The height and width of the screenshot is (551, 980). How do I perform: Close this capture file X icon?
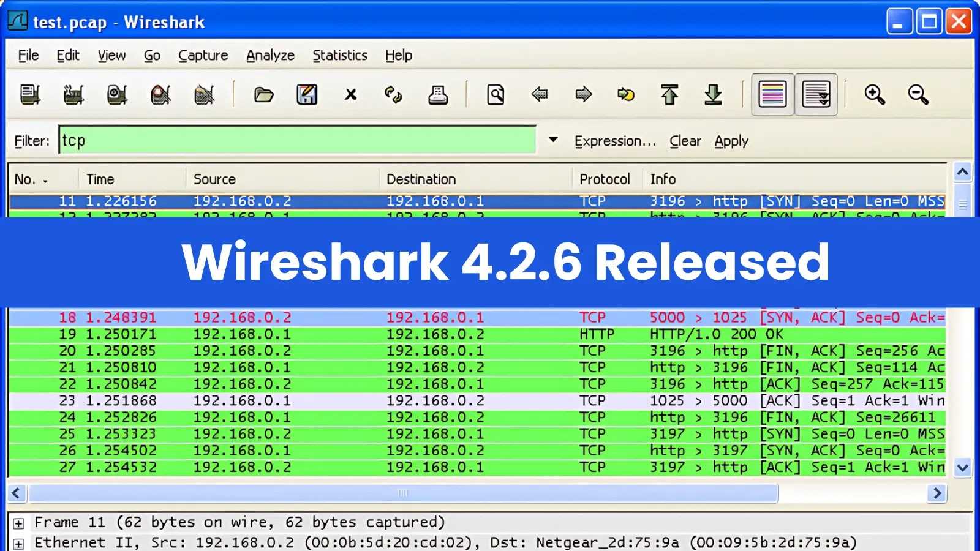point(350,94)
